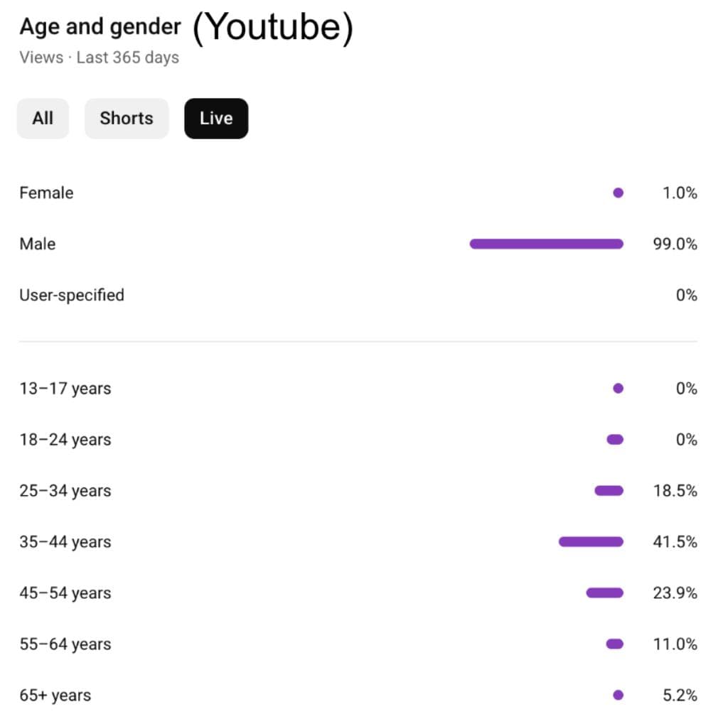Select the 13–17 years row
The image size is (728, 714).
(x=65, y=388)
